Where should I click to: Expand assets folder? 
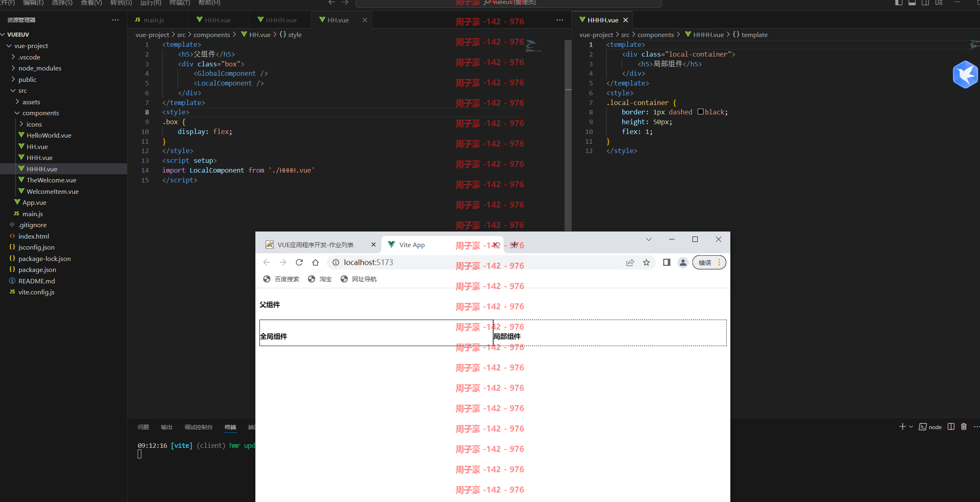pyautogui.click(x=64, y=102)
